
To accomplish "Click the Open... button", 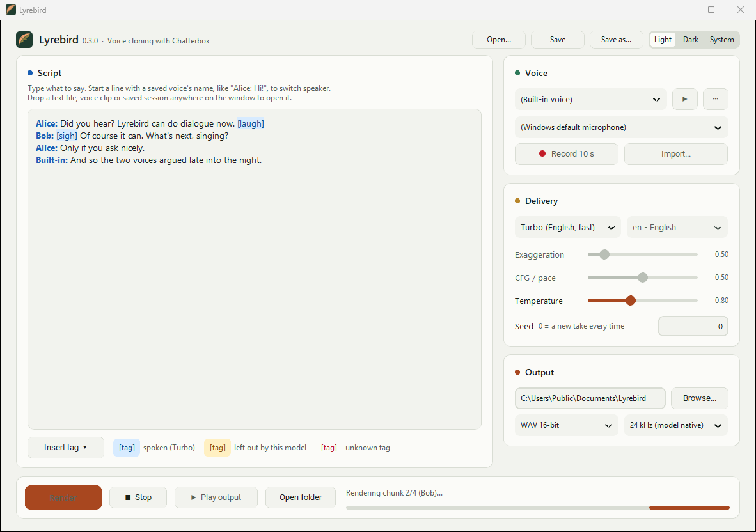I will pos(499,40).
